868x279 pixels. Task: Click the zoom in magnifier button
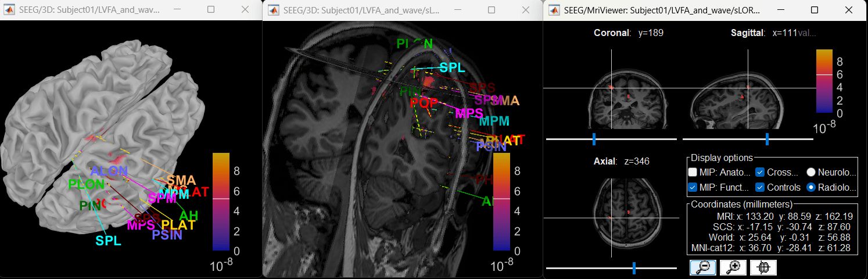click(x=733, y=267)
